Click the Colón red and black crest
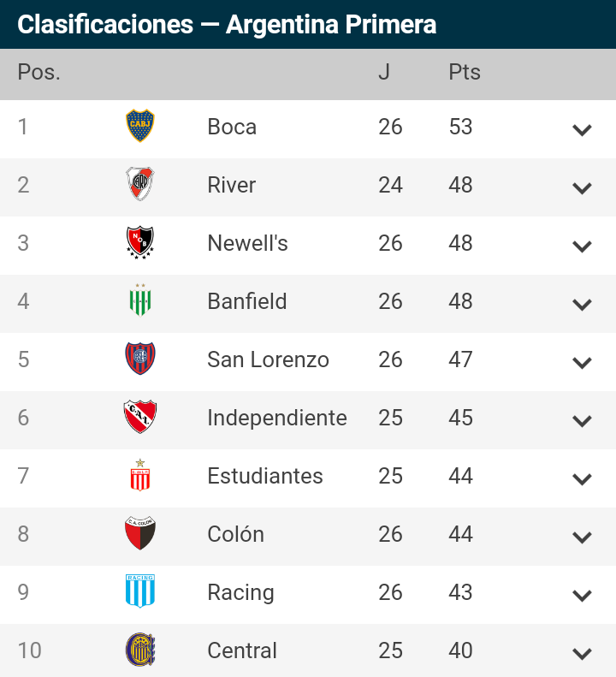Image resolution: width=616 pixels, height=677 pixels. point(139,533)
